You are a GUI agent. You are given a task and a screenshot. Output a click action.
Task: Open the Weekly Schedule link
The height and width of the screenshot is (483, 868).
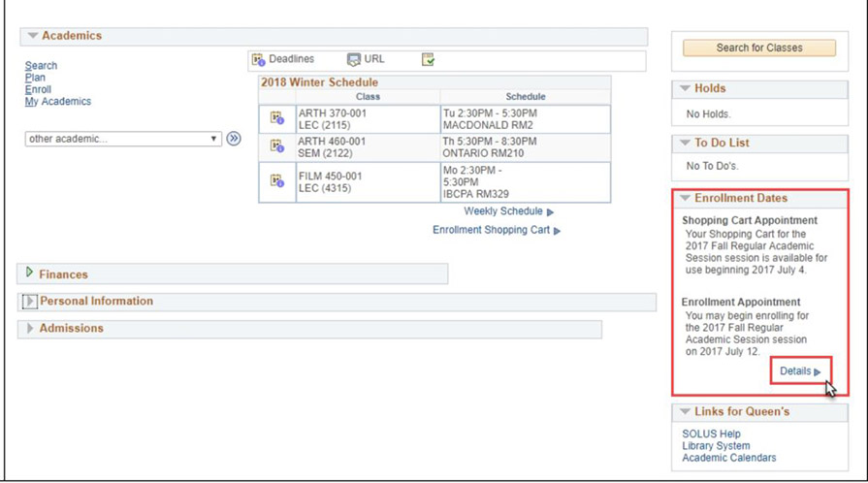tap(503, 211)
